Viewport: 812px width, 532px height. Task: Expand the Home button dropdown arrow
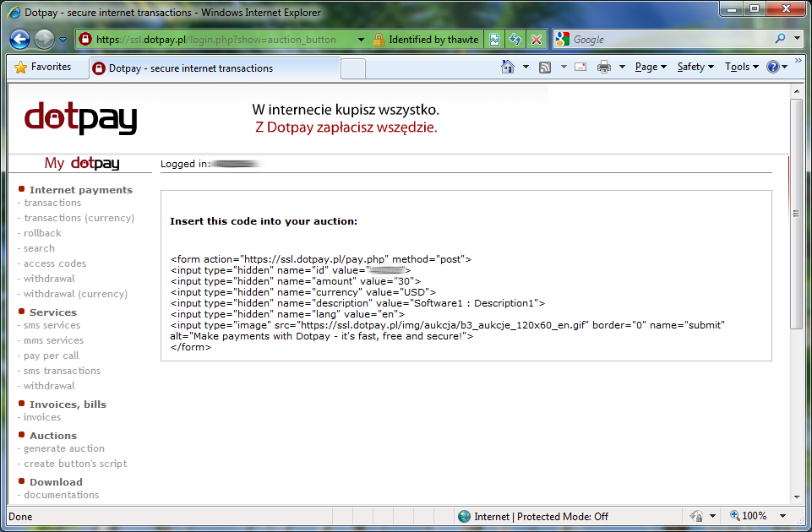click(526, 67)
